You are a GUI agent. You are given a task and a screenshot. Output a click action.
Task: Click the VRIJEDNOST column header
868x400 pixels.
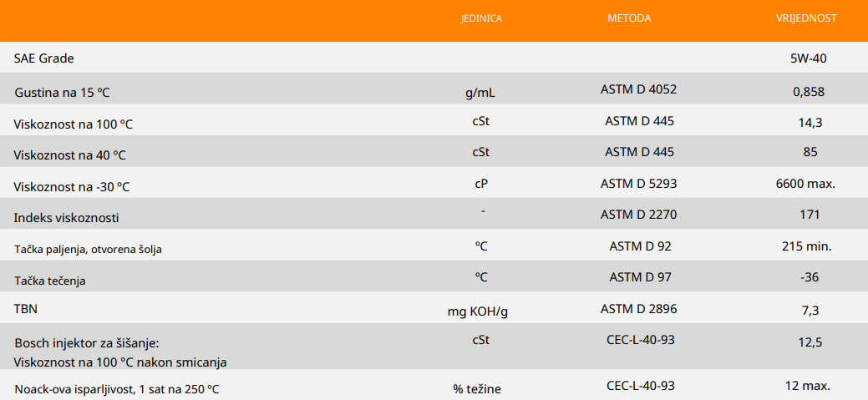coord(806,18)
